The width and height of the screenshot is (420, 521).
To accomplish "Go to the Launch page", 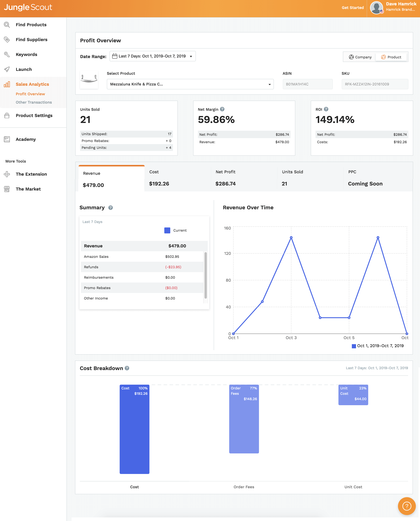I will (24, 69).
